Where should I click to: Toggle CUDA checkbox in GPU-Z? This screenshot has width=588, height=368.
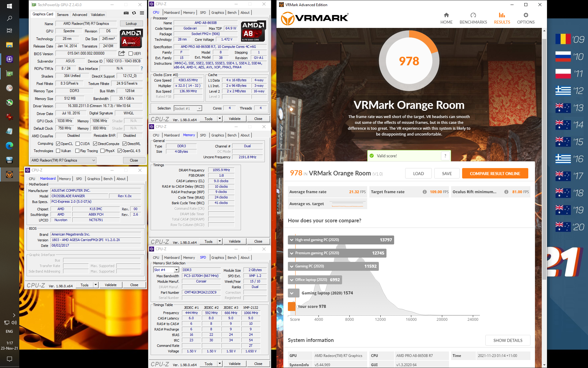coord(78,144)
